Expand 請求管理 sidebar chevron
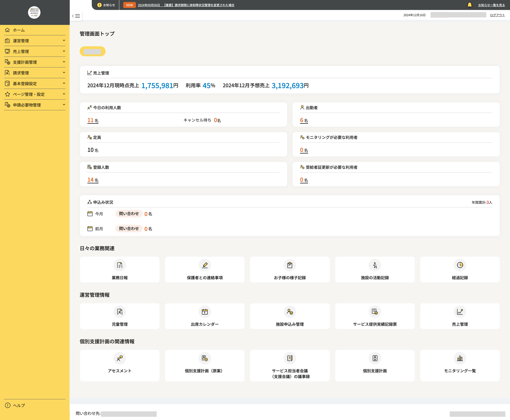The image size is (510, 420). pos(64,72)
